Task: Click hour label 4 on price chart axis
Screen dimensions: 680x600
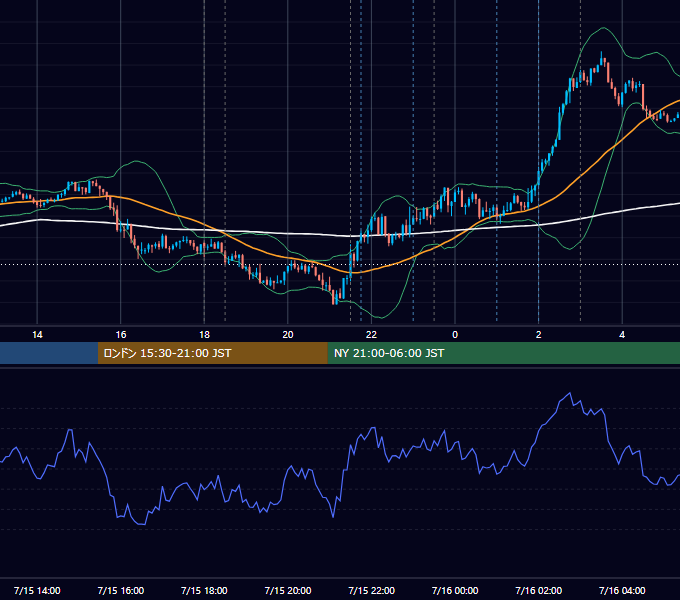Action: pyautogui.click(x=622, y=335)
